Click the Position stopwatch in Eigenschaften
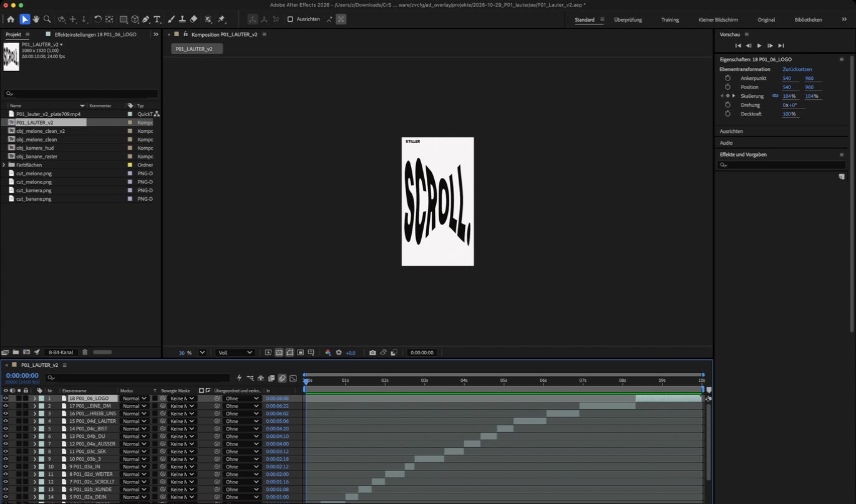The image size is (856, 504). [727, 87]
